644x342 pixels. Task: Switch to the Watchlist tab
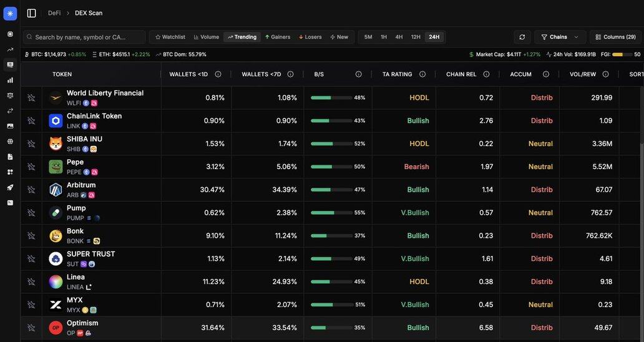pyautogui.click(x=170, y=37)
